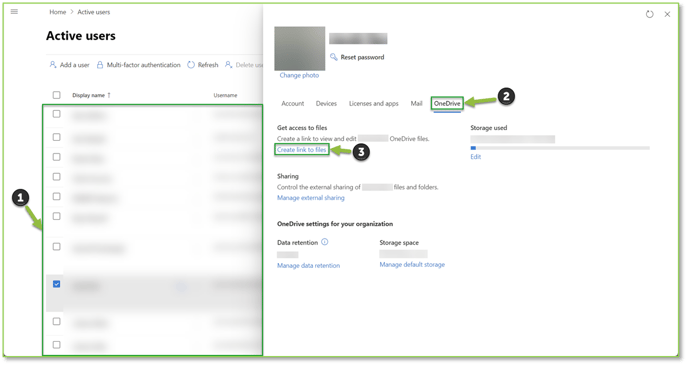Click the Delete user icon
The image size is (687, 365).
[228, 65]
